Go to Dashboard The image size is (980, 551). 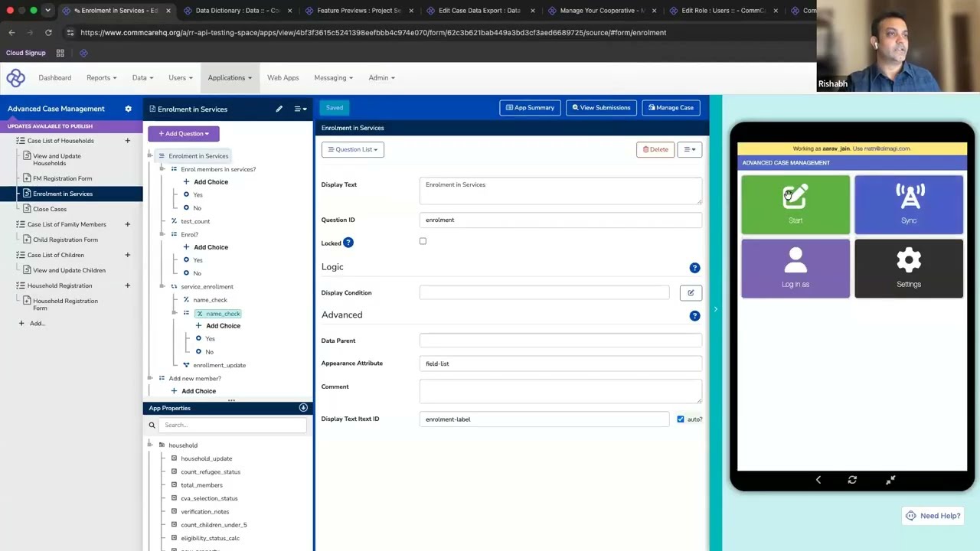tap(54, 77)
